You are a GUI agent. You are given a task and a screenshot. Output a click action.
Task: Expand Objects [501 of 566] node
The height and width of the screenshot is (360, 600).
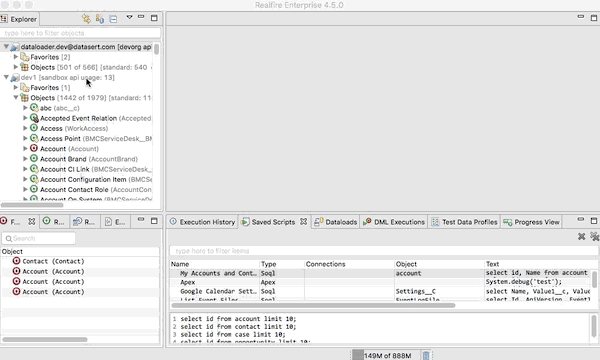click(16, 67)
